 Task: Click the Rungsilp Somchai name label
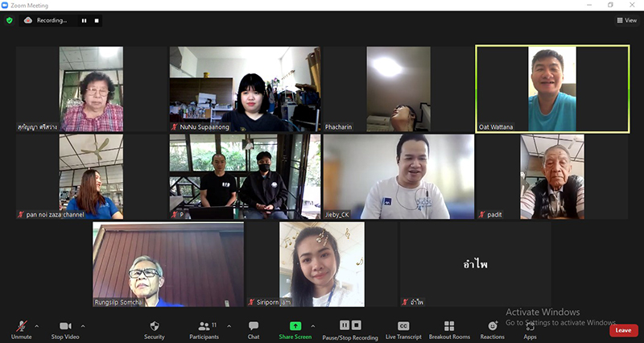click(x=119, y=302)
